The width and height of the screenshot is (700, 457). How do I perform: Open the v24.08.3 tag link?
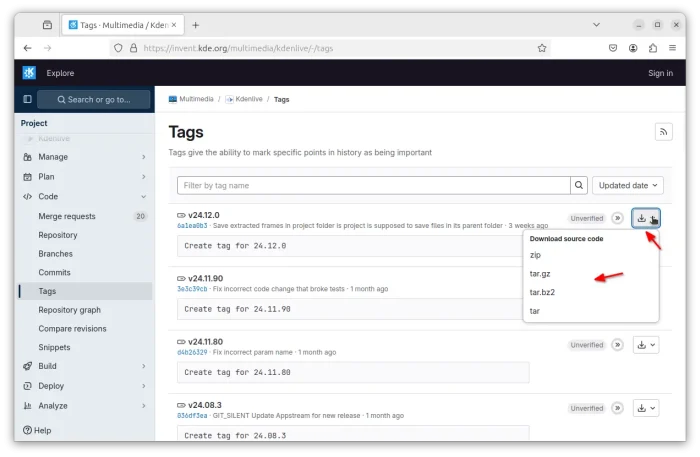pyautogui.click(x=204, y=405)
